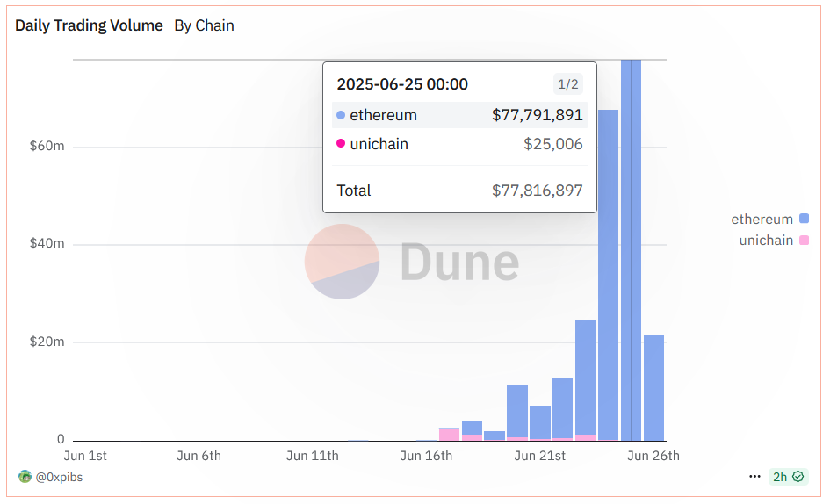Toggle the unichain legend entry
The height and width of the screenshot is (504, 823).
774,241
